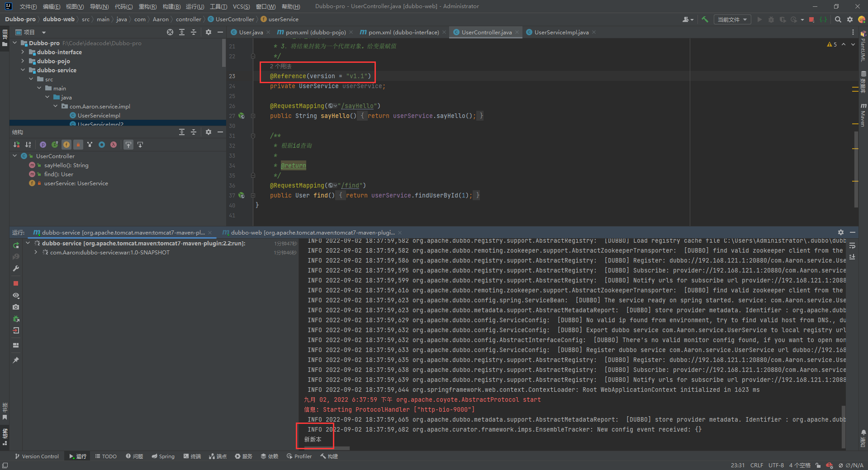The image size is (868, 470).
Task: Click the Run with Coverage shield icon
Action: point(783,19)
